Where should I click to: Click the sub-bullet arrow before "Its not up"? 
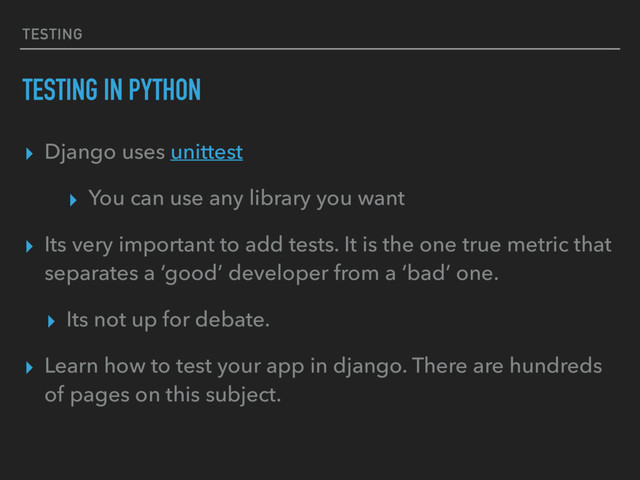50,322
